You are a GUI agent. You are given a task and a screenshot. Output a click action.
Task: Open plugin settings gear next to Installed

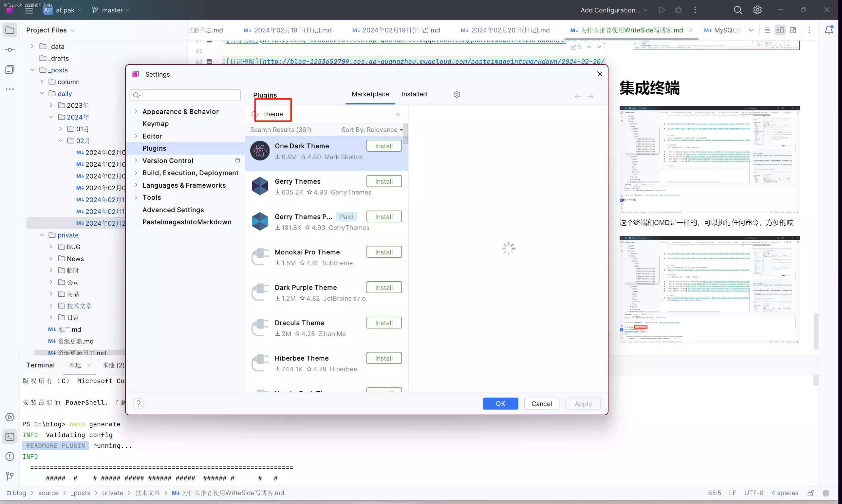tap(457, 94)
